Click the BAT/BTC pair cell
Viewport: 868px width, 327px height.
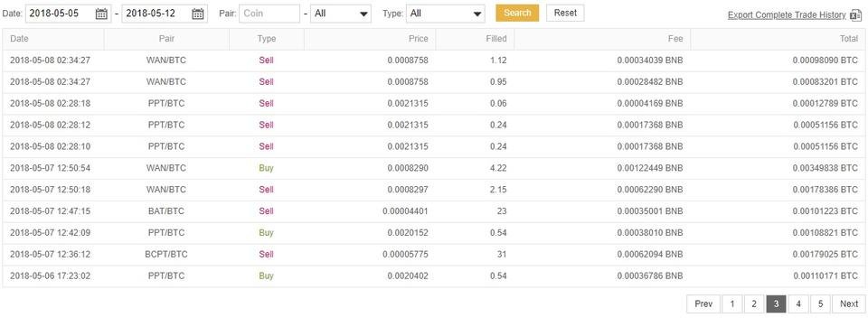(166, 211)
